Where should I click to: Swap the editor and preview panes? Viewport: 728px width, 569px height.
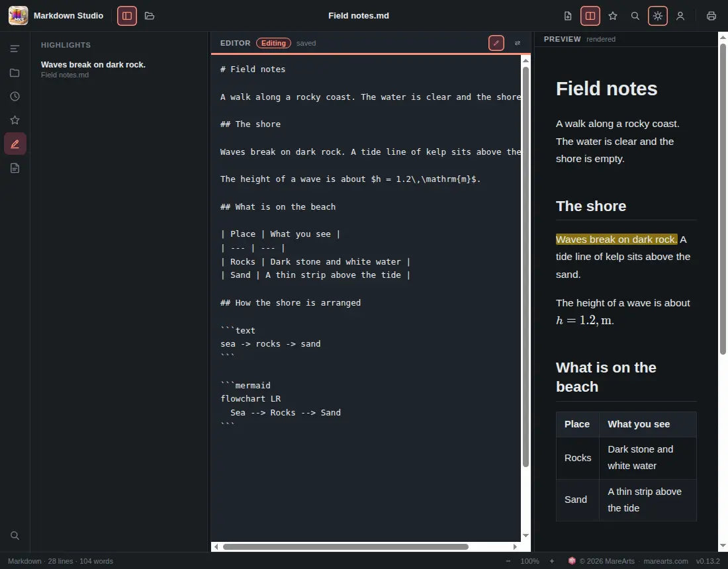point(518,43)
